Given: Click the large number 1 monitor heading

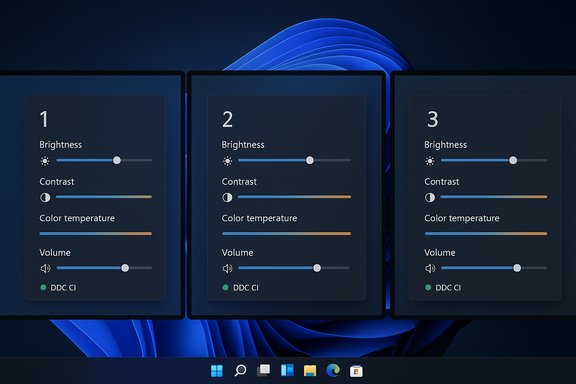Looking at the screenshot, I should click(44, 119).
